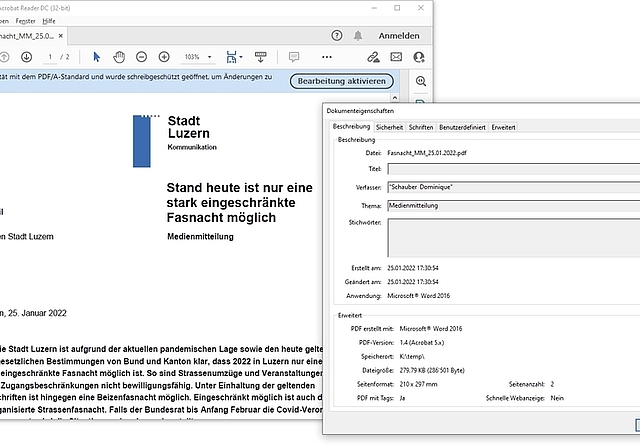Click the Verfasser field with Schauber Dominique
640x448 pixels.
[x=513, y=187]
